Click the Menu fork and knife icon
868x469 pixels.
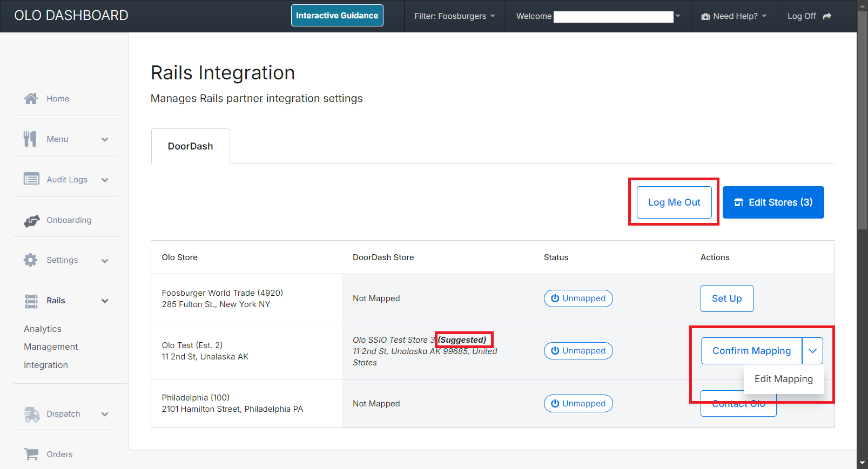click(x=30, y=139)
